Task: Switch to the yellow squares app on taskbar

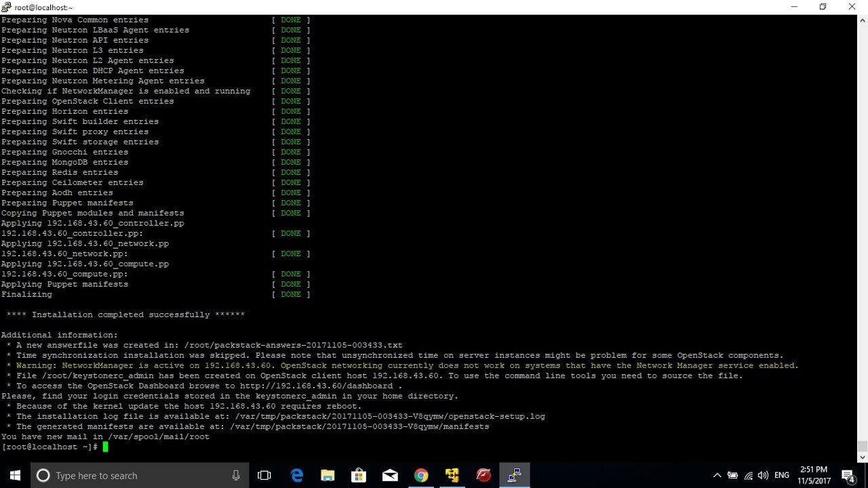Action: point(452,475)
